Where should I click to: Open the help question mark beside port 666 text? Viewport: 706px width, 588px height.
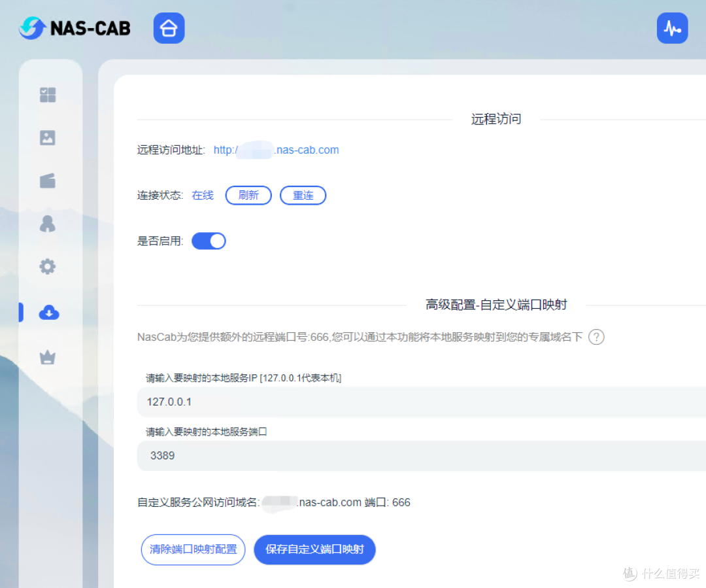595,337
